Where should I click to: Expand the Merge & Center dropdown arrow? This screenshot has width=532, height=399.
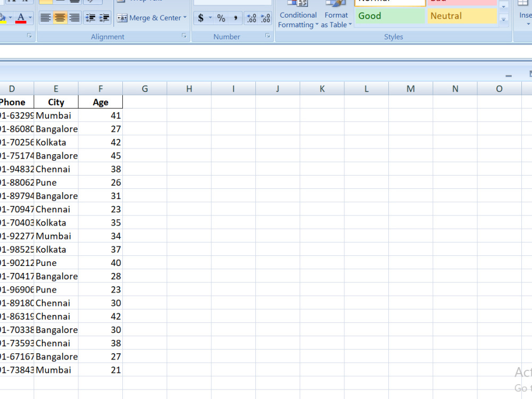pos(185,18)
